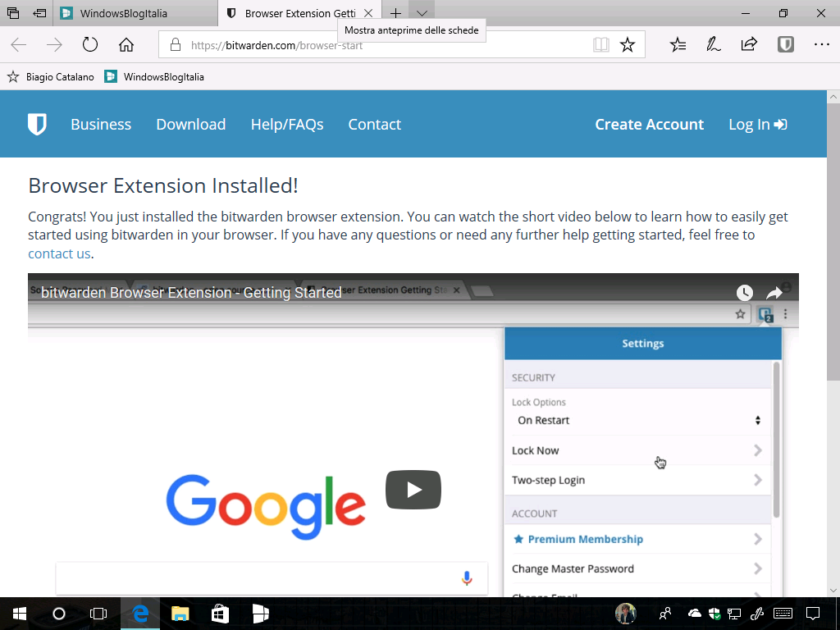Open the Favorites hub
This screenshot has height=630, width=840.
click(x=678, y=44)
